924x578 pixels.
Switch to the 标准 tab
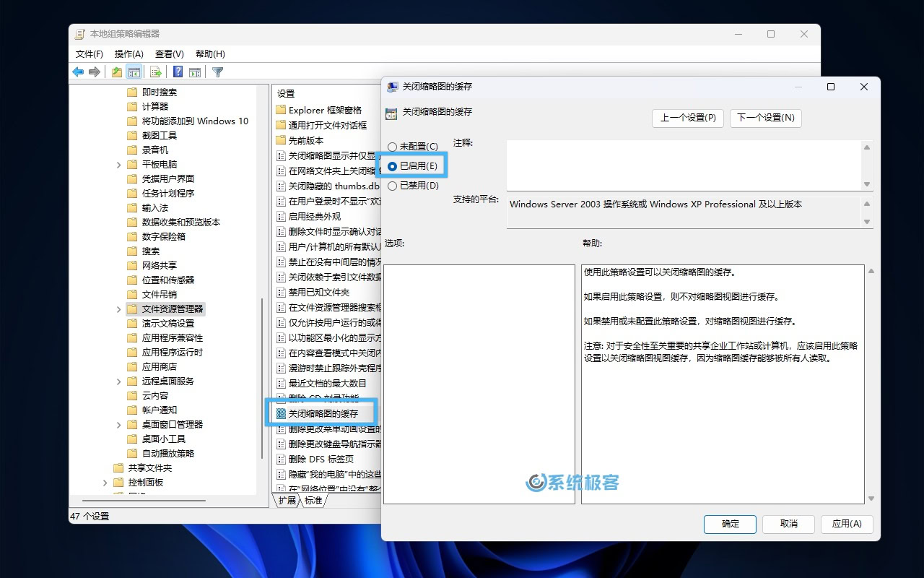[x=313, y=501]
